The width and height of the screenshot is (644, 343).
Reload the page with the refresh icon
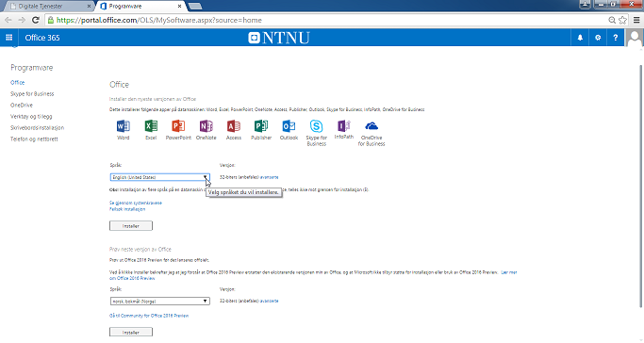click(x=36, y=20)
